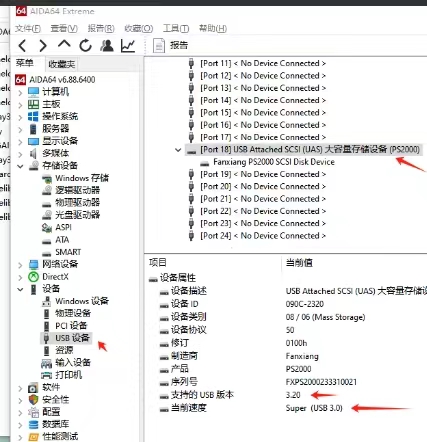Click the Back navigation arrow

pos(22,45)
